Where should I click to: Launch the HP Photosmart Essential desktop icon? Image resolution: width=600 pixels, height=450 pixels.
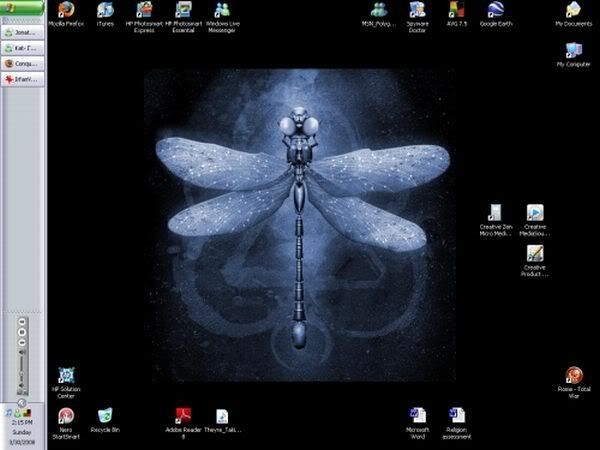[183, 17]
